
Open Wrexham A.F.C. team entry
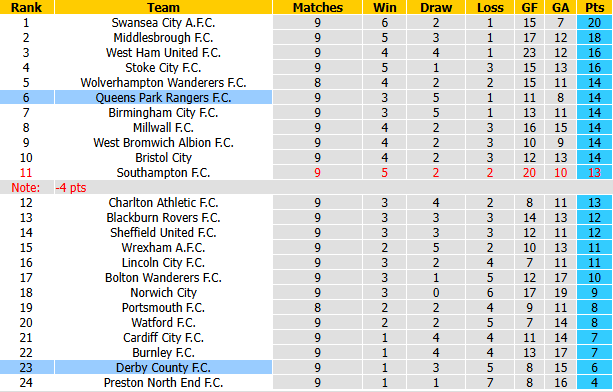163,247
